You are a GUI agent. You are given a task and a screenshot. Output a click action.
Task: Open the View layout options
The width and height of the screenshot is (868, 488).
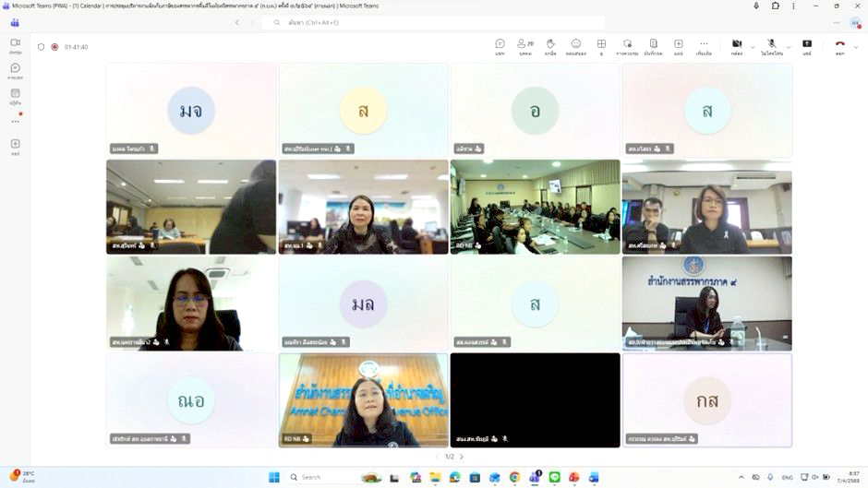coord(601,46)
